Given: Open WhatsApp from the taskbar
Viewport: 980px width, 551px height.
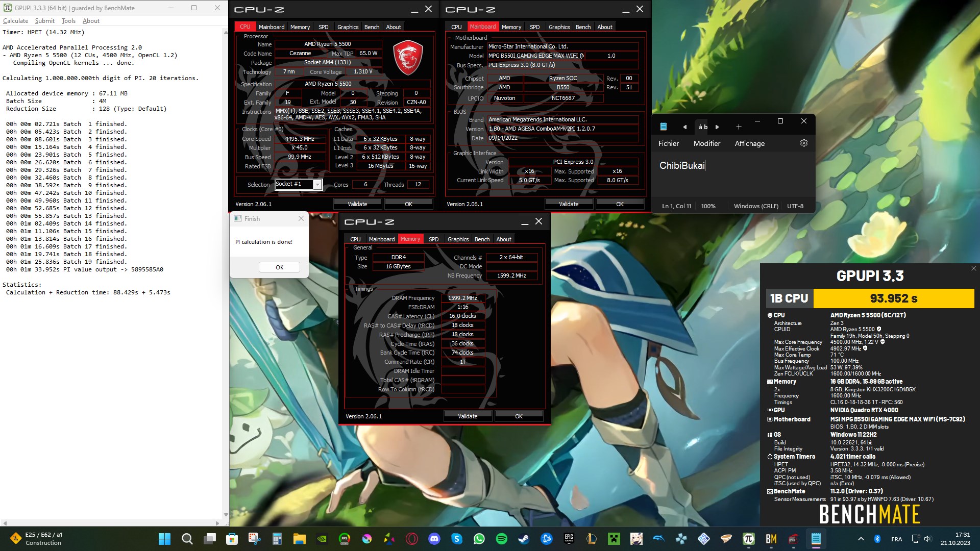Looking at the screenshot, I should tap(479, 539).
